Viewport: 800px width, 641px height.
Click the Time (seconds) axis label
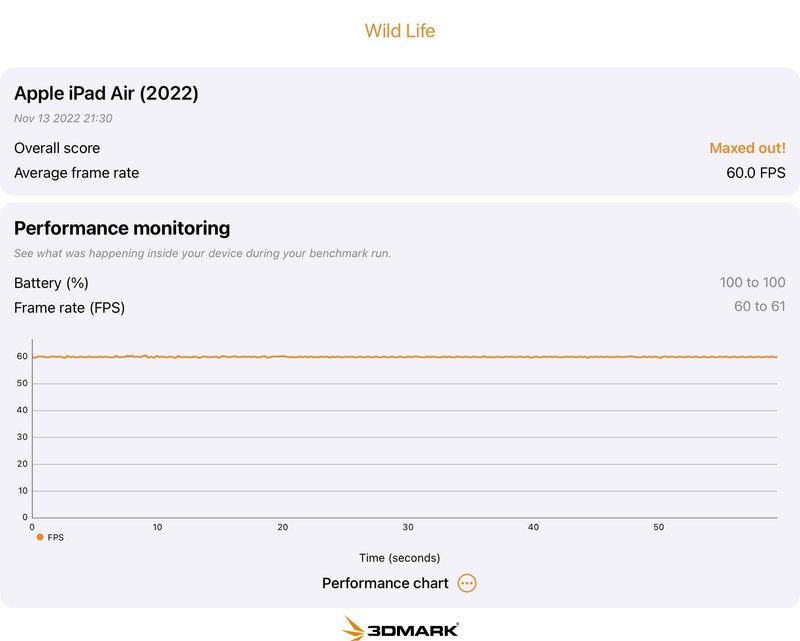[399, 558]
